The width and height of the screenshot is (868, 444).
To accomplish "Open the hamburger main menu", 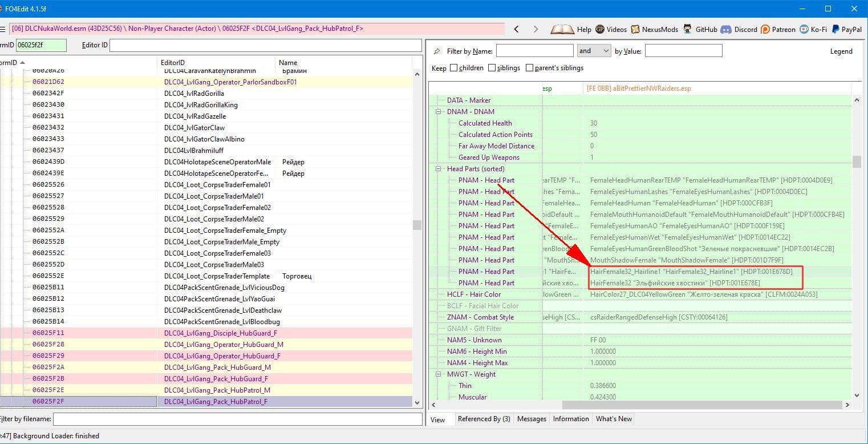I will pyautogui.click(x=2, y=29).
